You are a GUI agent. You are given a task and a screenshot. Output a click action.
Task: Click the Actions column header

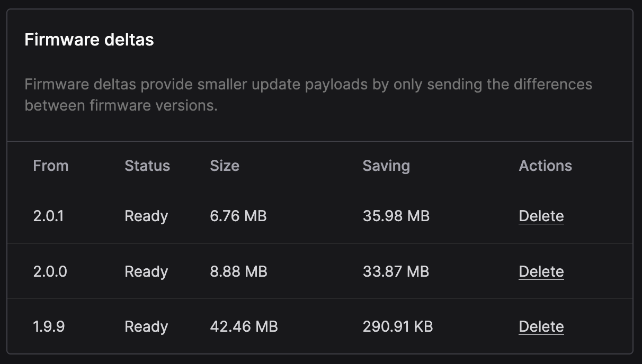545,166
